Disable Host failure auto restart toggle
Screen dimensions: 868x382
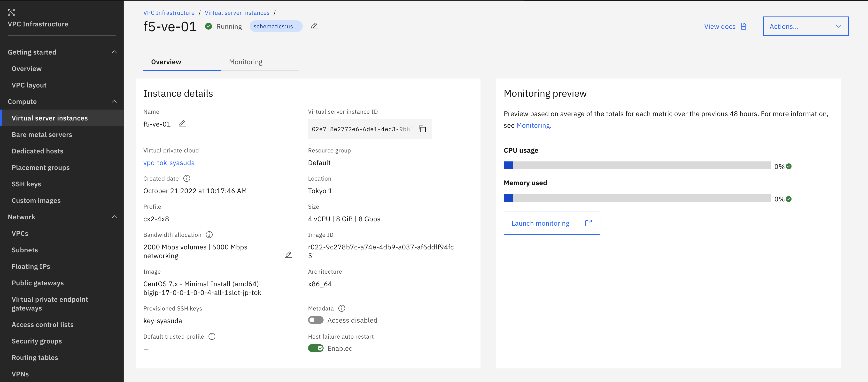click(x=315, y=348)
